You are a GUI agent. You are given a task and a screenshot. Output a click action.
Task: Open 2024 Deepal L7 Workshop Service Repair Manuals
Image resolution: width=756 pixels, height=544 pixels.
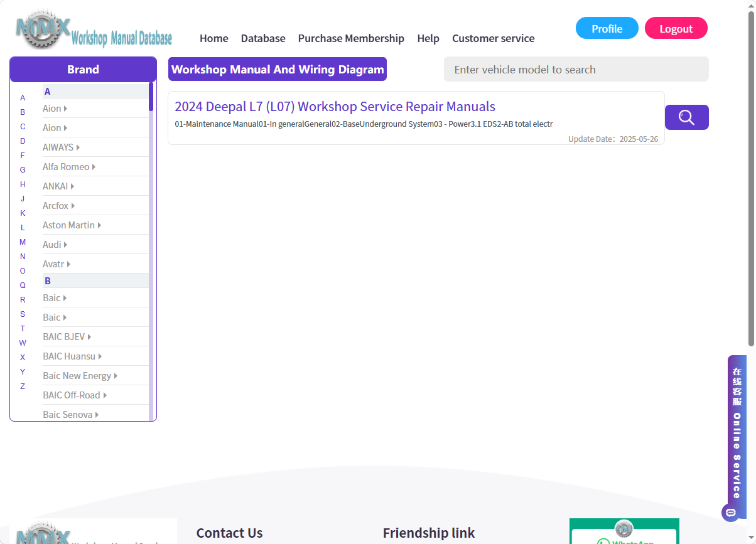coord(335,107)
